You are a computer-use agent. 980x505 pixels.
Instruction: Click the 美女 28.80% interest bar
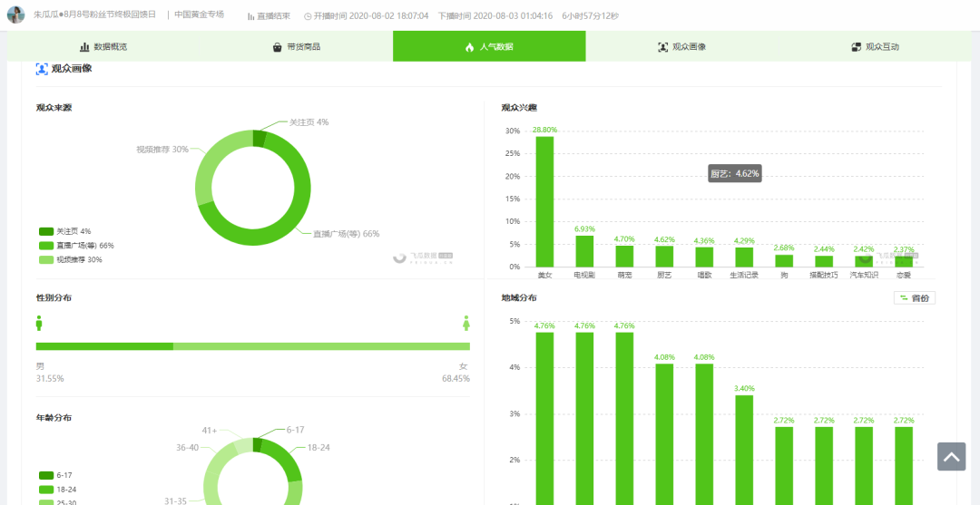544,201
